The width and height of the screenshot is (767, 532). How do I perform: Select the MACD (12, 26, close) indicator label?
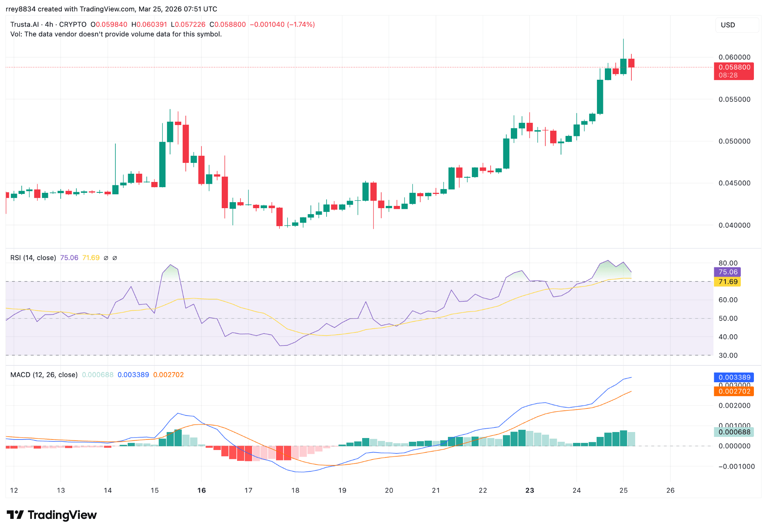[44, 375]
